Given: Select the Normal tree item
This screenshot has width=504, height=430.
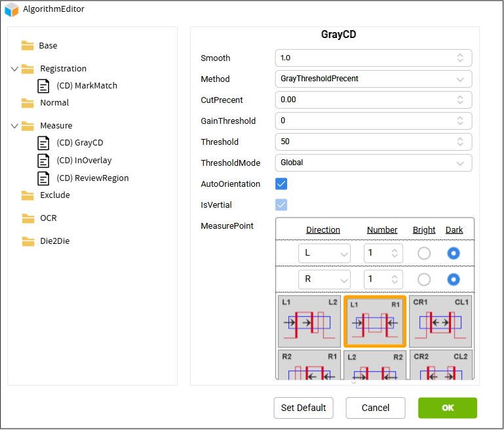Looking at the screenshot, I should [x=54, y=103].
